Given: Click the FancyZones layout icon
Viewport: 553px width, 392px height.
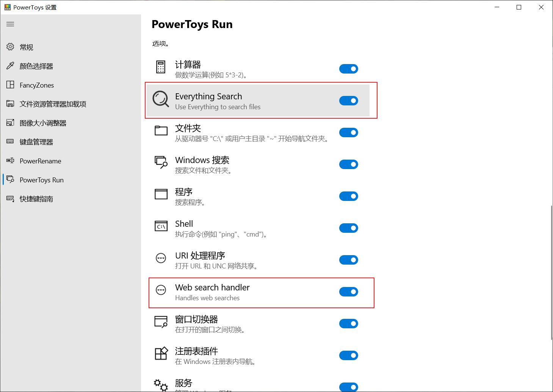Looking at the screenshot, I should click(x=10, y=85).
